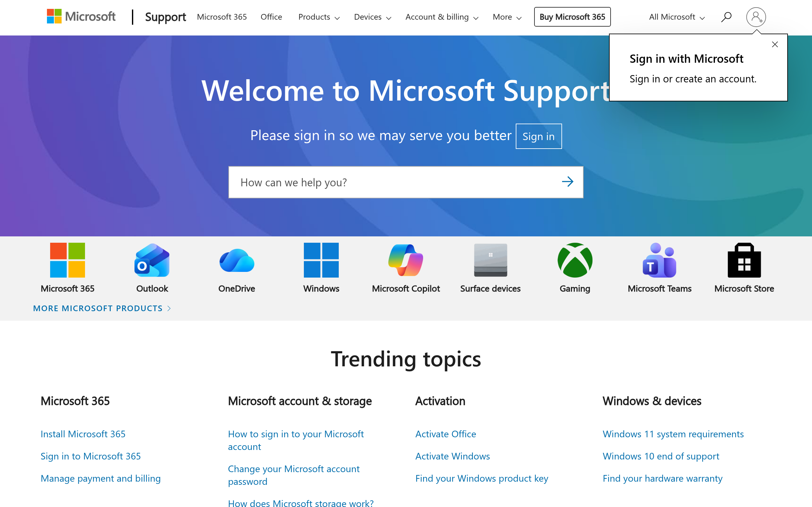Open the search magnifier icon
Screen dimensions: 812x507
click(x=726, y=16)
